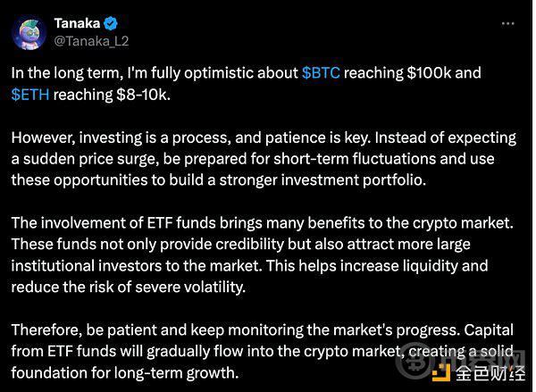Click the paragraph starting with Therefore

[x=262, y=351]
